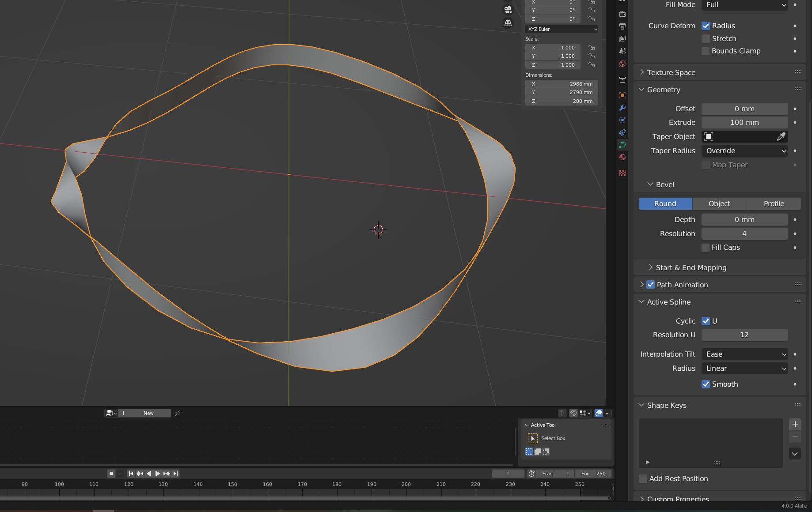Viewport: 812px width, 512px height.
Task: Open the Collection properties tab icon
Action: pyautogui.click(x=622, y=79)
